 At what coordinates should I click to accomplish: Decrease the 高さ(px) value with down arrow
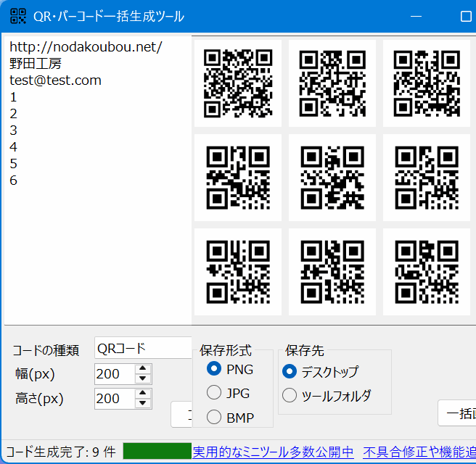coord(143,403)
